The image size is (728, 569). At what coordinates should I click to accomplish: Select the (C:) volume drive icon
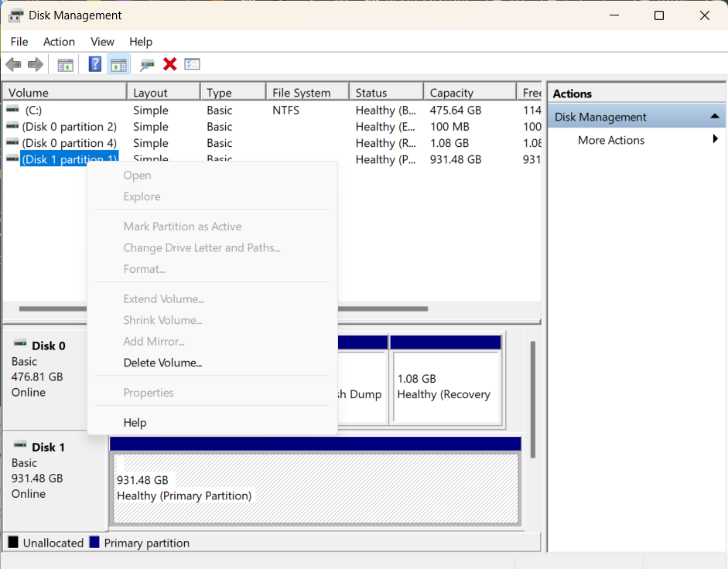pos(12,110)
